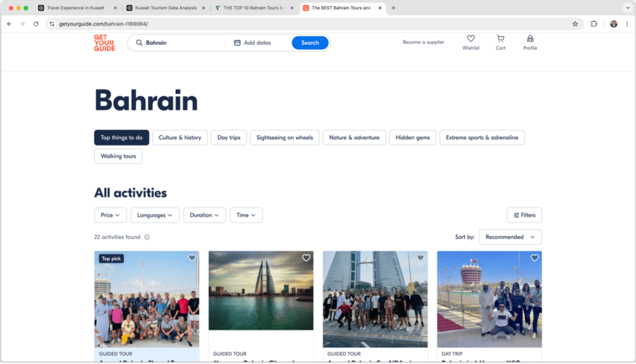
Task: Click the Top pick badge
Action: point(111,258)
